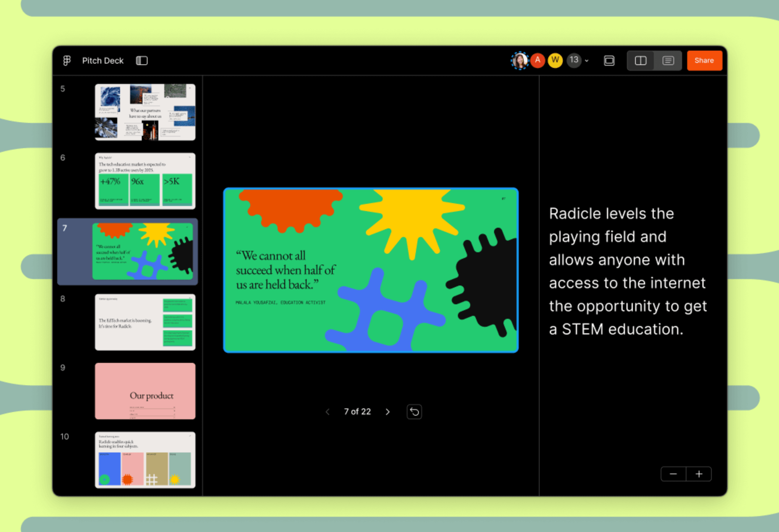Open the Figma main menu logo
Image resolution: width=779 pixels, height=532 pixels.
(67, 60)
